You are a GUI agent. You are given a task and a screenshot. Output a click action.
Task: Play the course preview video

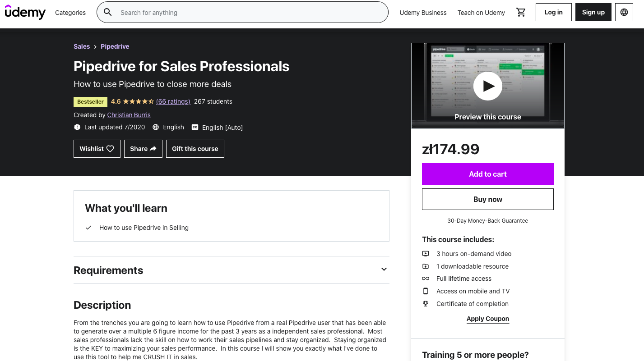coord(488,86)
